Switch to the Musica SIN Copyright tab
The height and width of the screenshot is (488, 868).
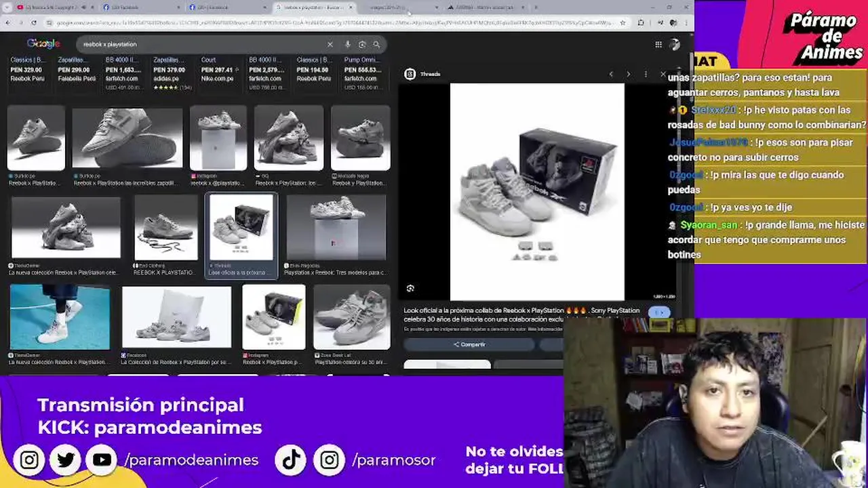point(54,7)
